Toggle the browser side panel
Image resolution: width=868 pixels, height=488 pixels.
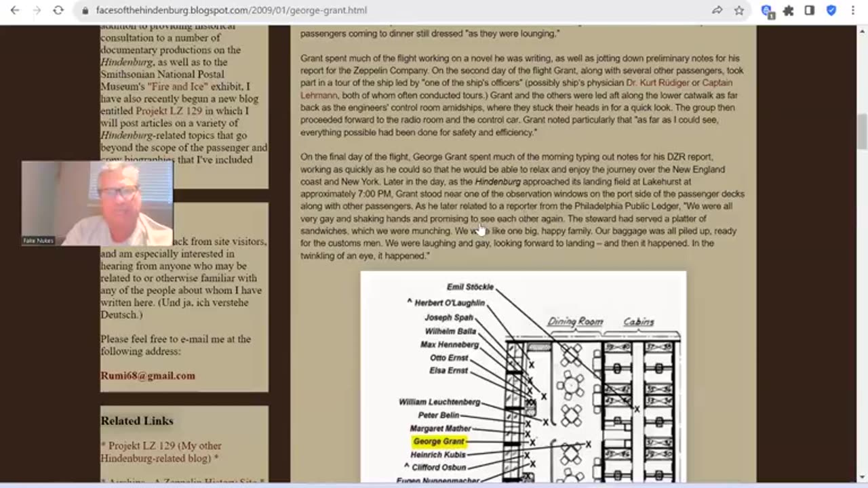tap(810, 10)
